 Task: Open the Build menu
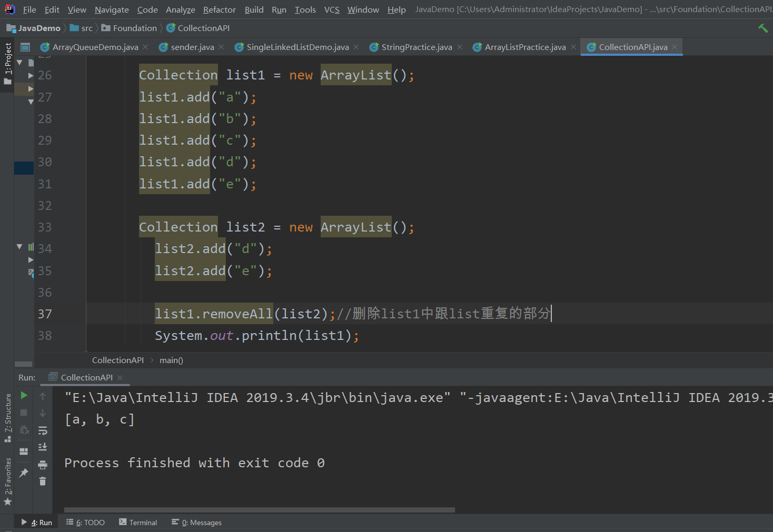pos(254,9)
